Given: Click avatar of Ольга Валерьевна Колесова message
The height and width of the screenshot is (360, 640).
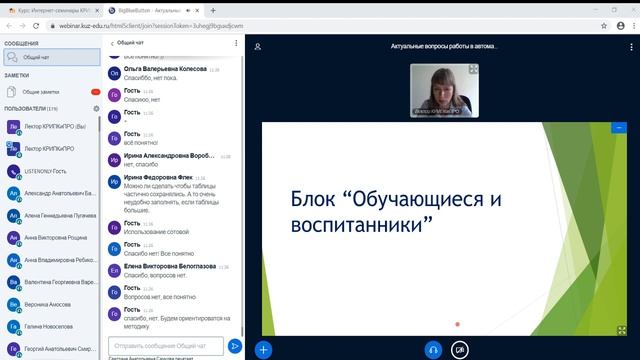Looking at the screenshot, I should [114, 73].
